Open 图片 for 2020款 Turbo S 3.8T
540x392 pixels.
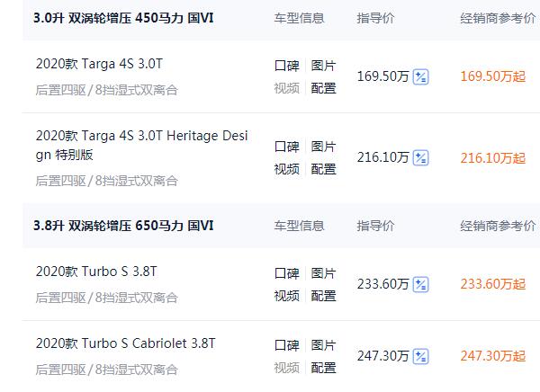[x=323, y=273]
